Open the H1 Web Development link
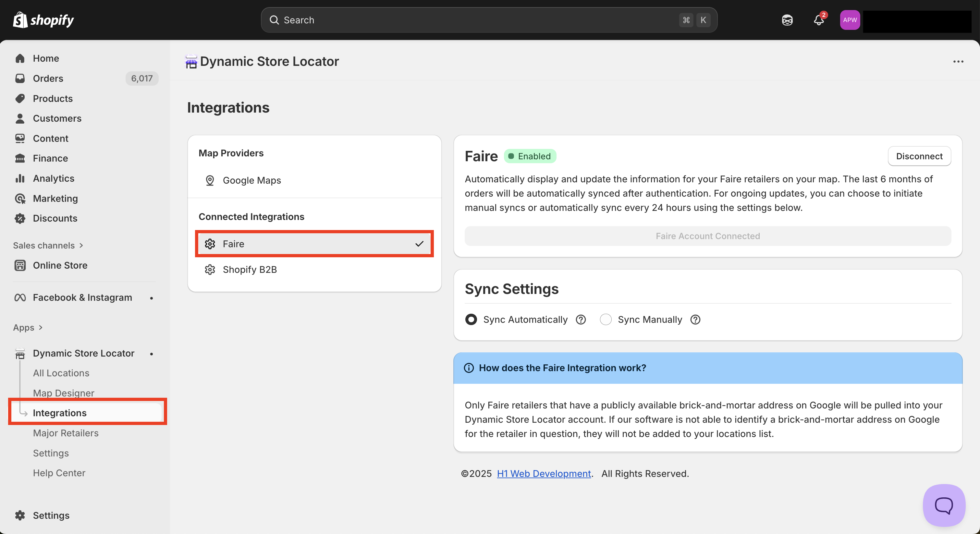Screen dimensions: 980x534 pos(544,474)
